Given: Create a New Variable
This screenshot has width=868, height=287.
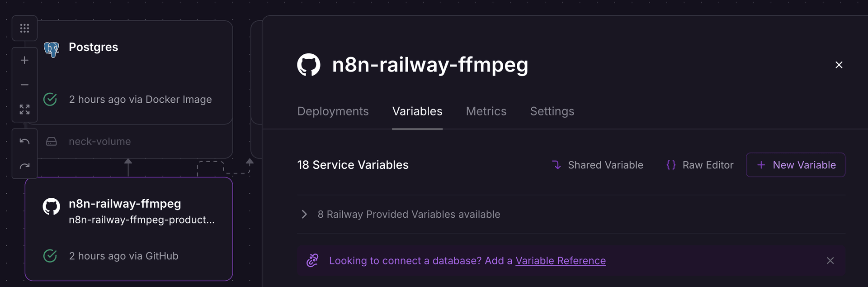Looking at the screenshot, I should tap(796, 165).
